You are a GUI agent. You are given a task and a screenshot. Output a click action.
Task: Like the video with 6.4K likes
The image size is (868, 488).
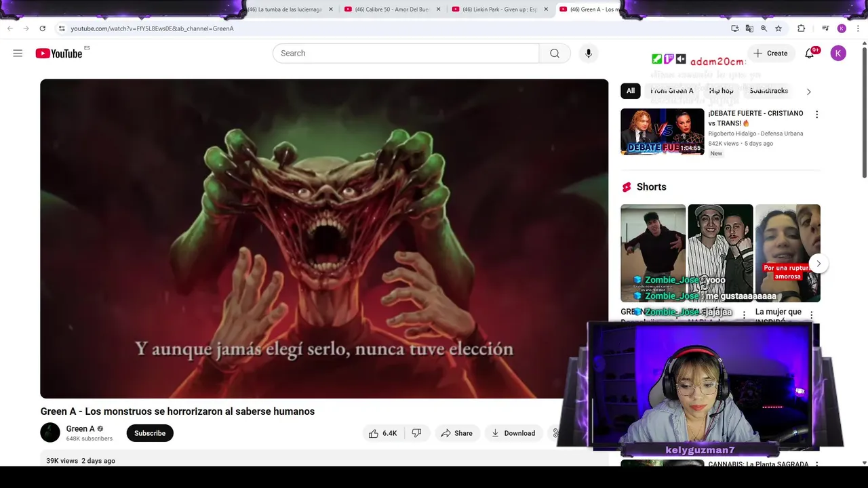[x=383, y=433]
